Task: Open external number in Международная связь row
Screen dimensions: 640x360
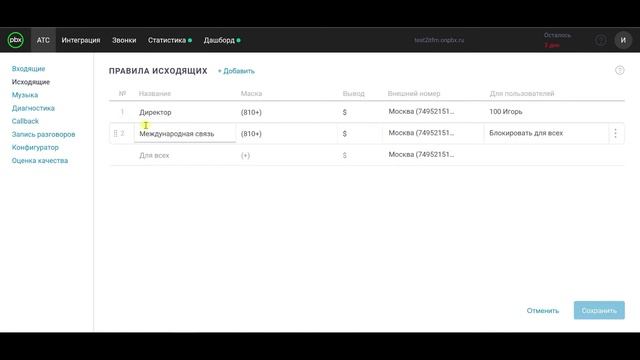Action: pos(421,133)
